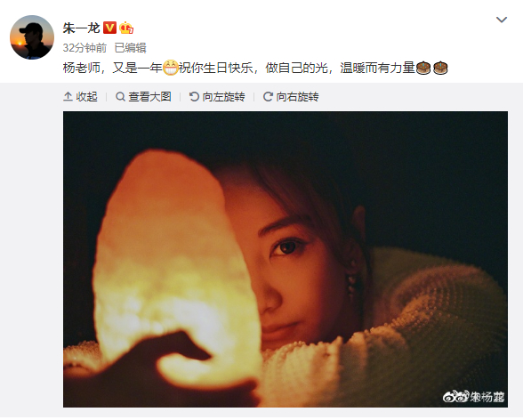The height and width of the screenshot is (420, 523).
Task: Open the post options chevron menu
Action: 502,20
